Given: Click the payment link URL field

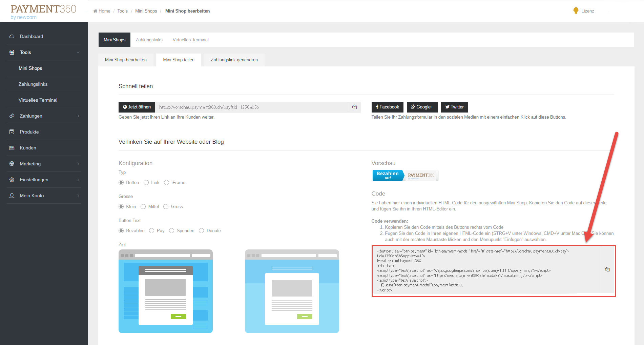Looking at the screenshot, I should click(x=251, y=107).
